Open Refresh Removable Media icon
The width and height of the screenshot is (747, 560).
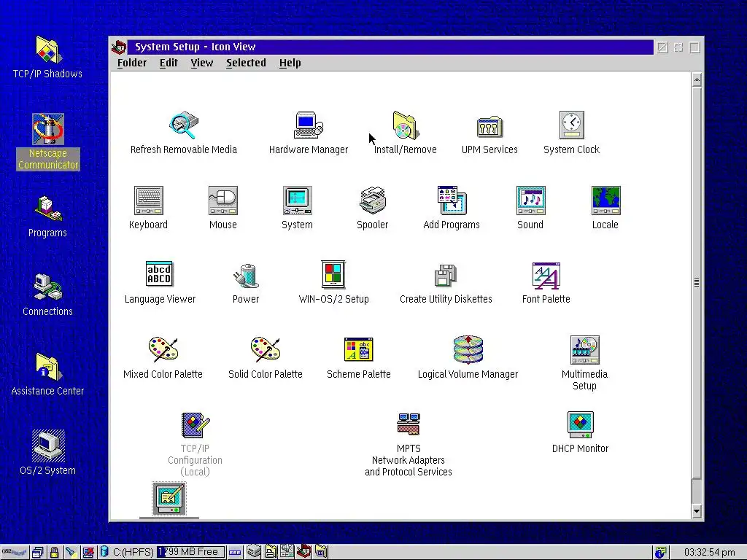(184, 125)
